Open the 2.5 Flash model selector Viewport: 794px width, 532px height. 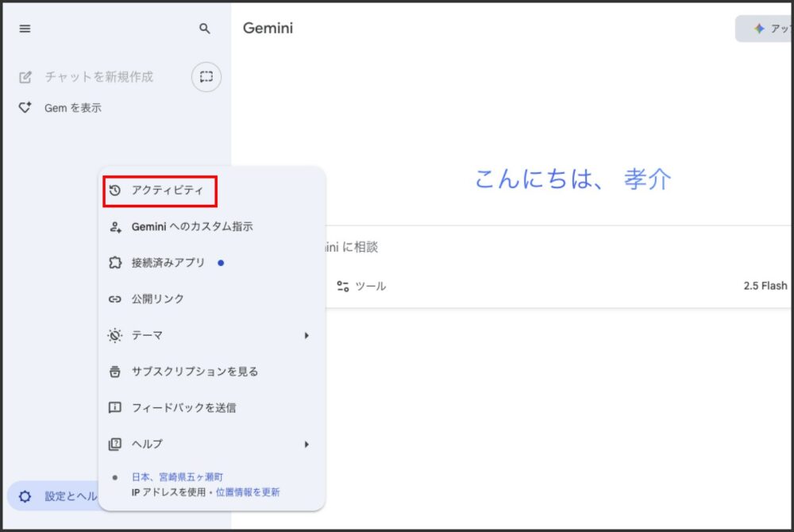coord(765,286)
